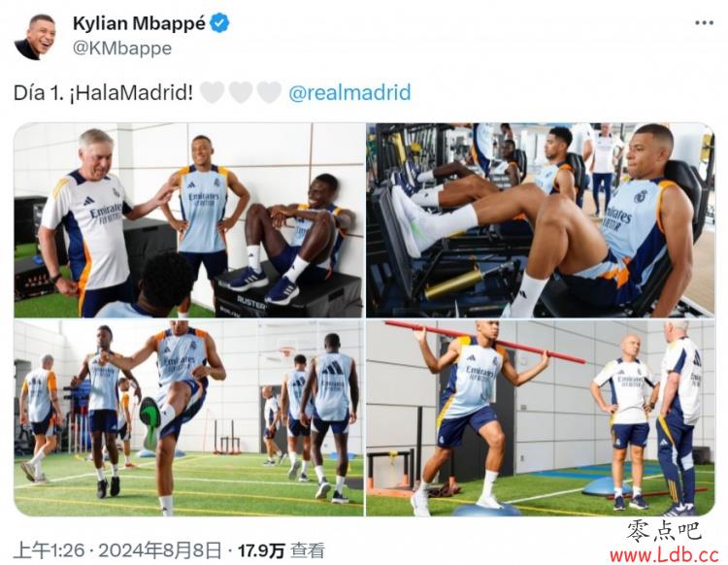This screenshot has height=565, width=728.
Task: Click the 2024年8月8日 post date
Action: [x=160, y=550]
